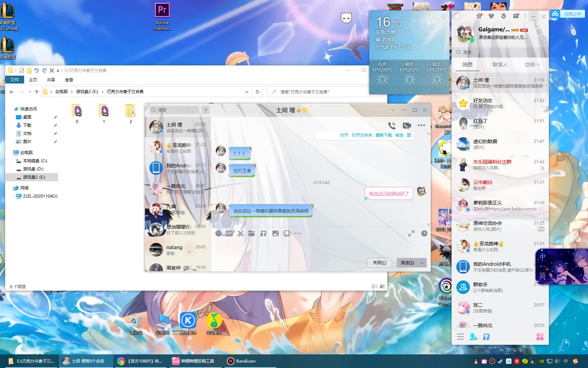This screenshot has width=588, height=368.
Task: Open the file message menu lines icon
Action: 409,135
